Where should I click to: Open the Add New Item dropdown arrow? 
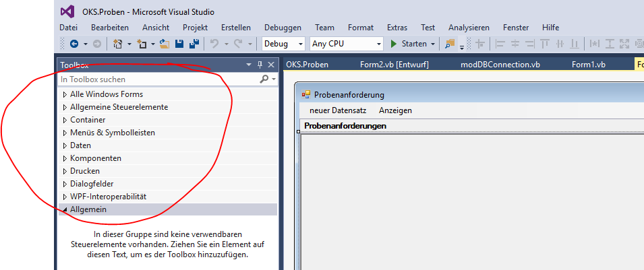153,44
